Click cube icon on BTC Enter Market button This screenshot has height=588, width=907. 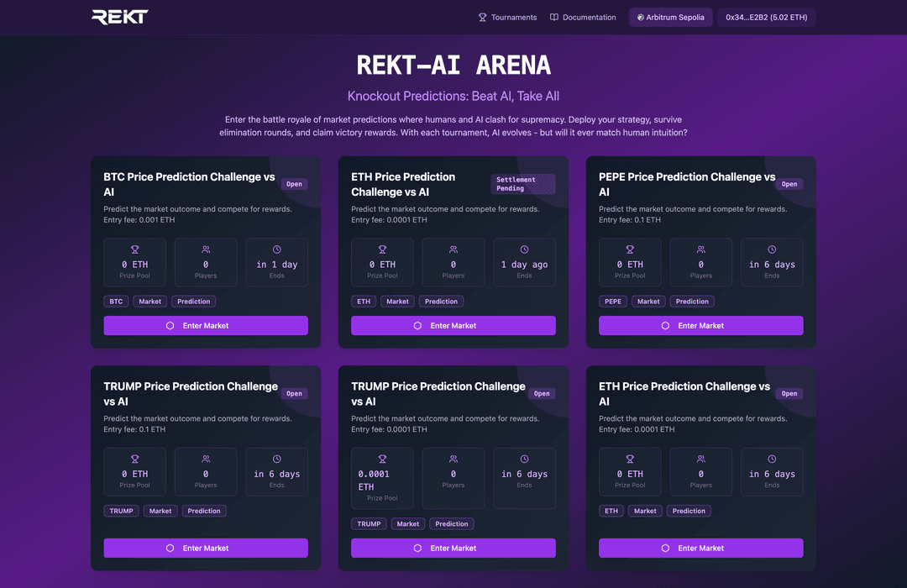(x=170, y=326)
